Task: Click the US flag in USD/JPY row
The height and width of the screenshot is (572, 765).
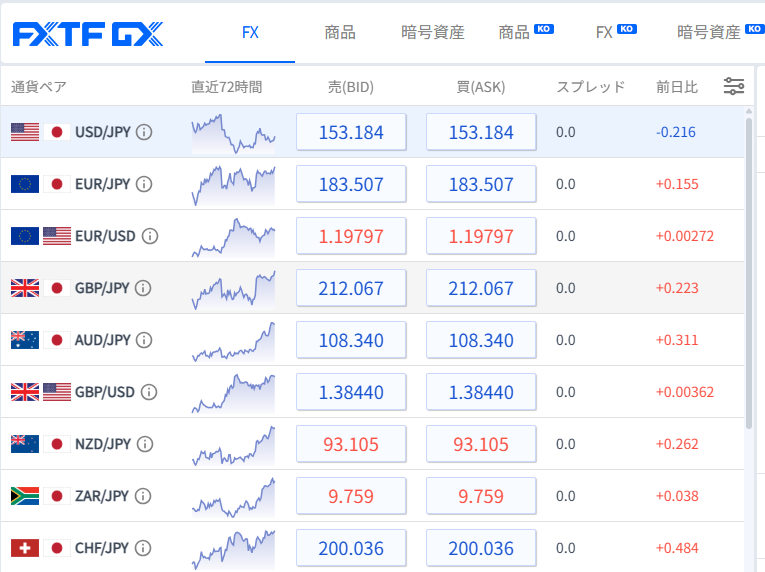Action: (x=25, y=132)
